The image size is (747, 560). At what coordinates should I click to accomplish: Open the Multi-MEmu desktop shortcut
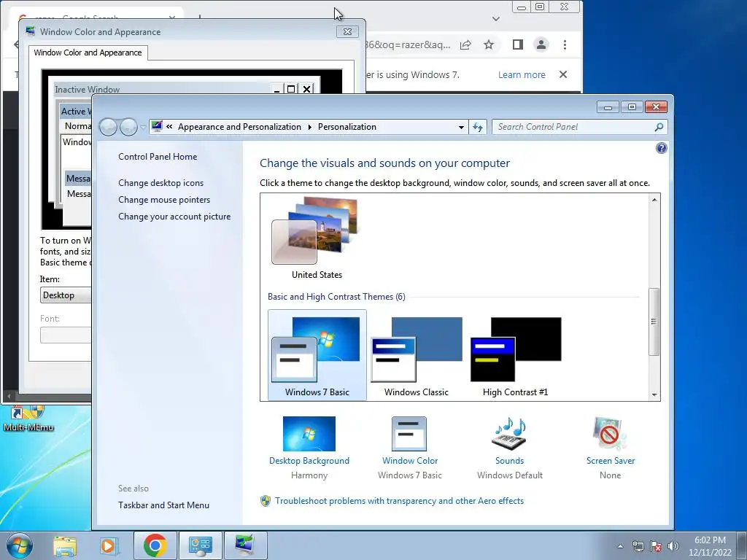28,419
